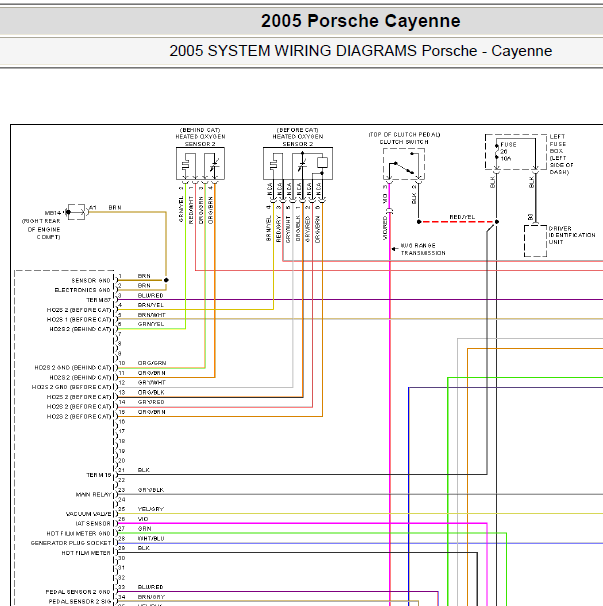Click the "GENERATOR PLUG SOCKET" label
Image resolution: width=603 pixels, height=606 pixels.
[71, 543]
